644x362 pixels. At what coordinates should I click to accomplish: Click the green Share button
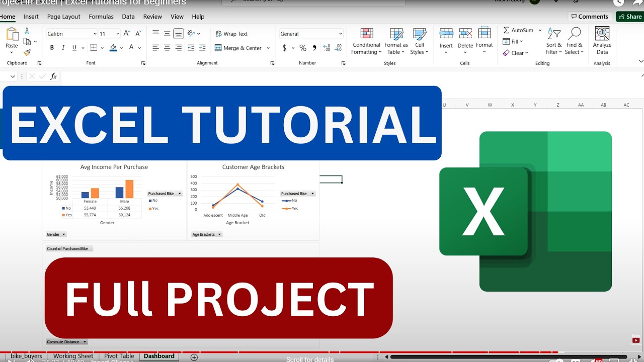click(x=630, y=17)
